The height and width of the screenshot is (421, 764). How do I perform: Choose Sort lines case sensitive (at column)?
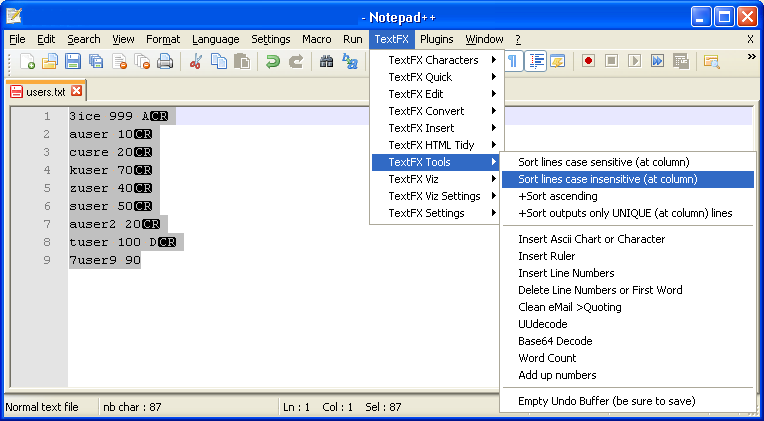[x=628, y=162]
